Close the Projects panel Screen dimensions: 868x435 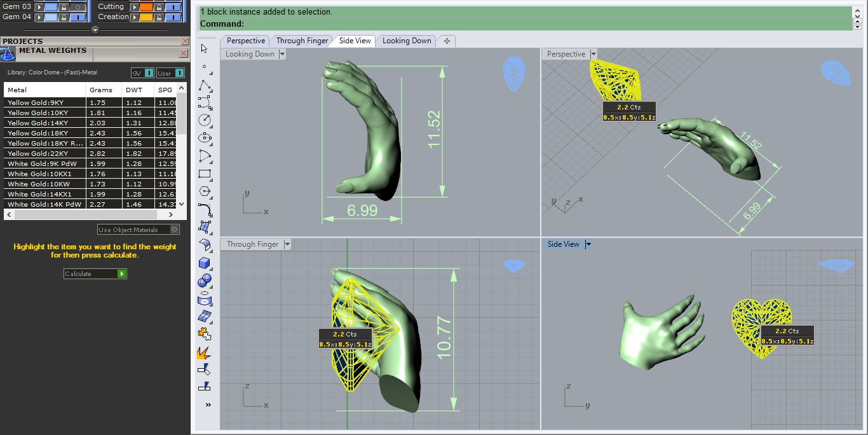point(185,41)
